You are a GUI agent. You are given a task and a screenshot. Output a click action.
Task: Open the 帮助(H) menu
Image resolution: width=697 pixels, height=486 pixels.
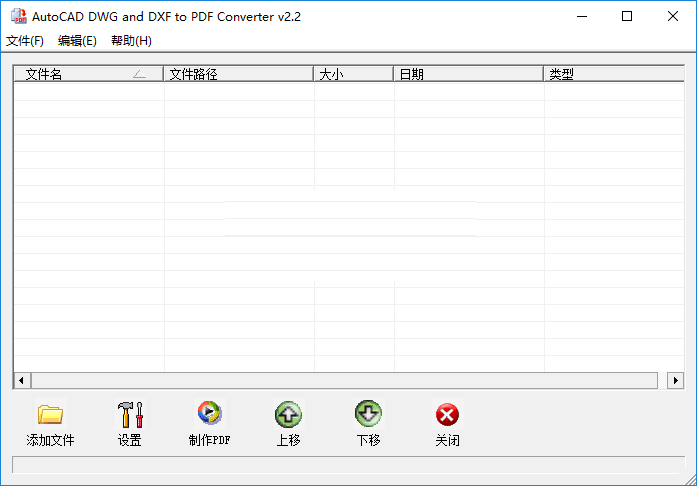click(x=131, y=41)
